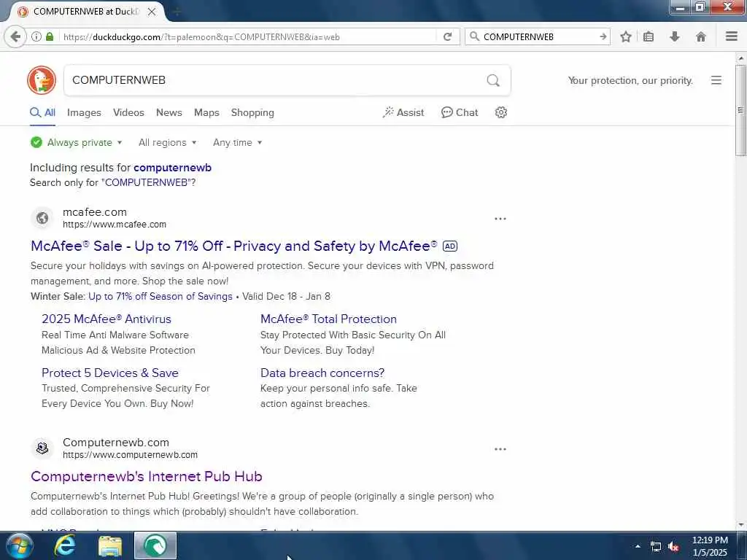Open McAfee Total Protection sublink
The width and height of the screenshot is (747, 560).
pyautogui.click(x=329, y=319)
